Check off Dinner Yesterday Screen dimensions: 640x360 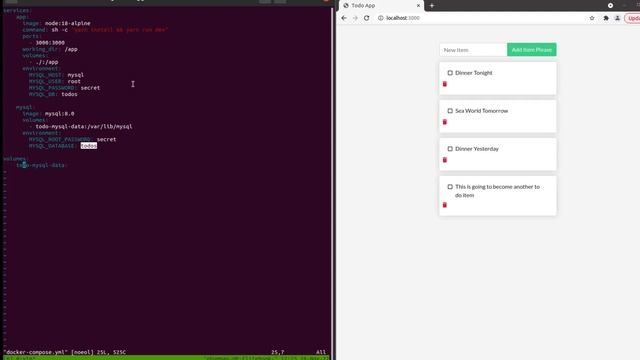tap(450, 149)
